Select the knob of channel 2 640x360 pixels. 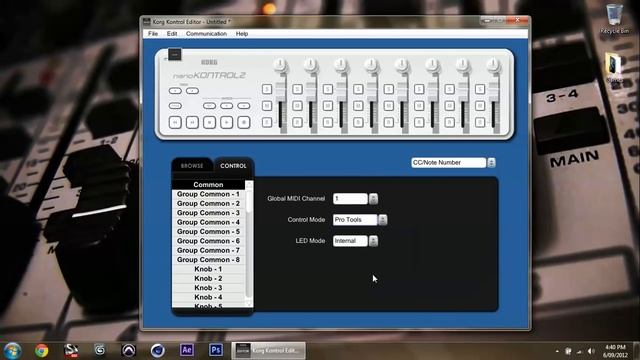(311, 64)
